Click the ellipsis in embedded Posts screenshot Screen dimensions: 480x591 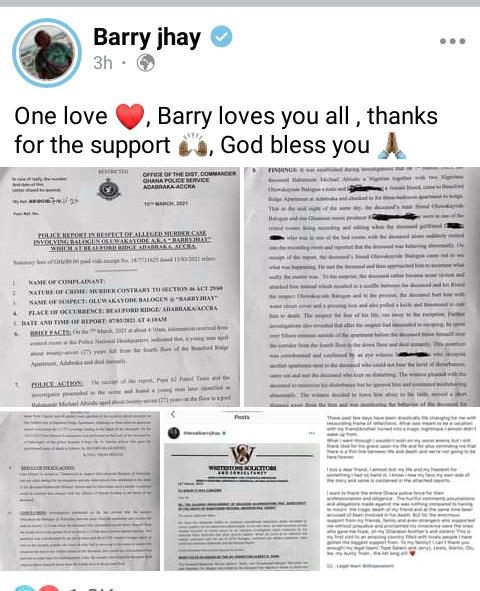tap(312, 433)
